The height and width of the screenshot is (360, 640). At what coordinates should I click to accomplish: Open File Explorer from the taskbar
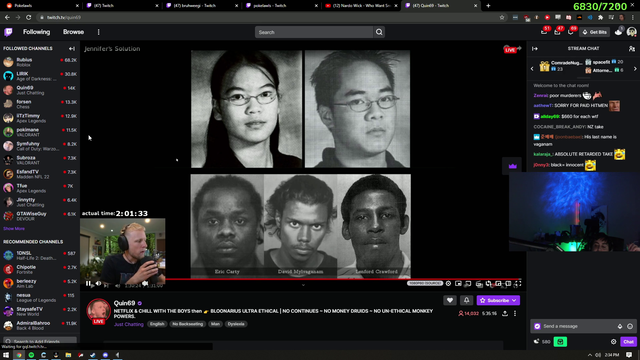click(x=68, y=355)
